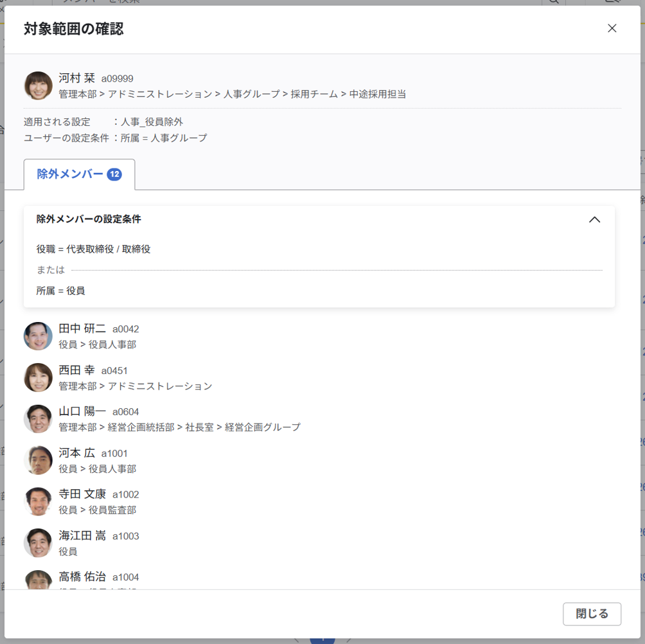
Task: Select 寺田 文康's avatar image
Action: coord(38,501)
